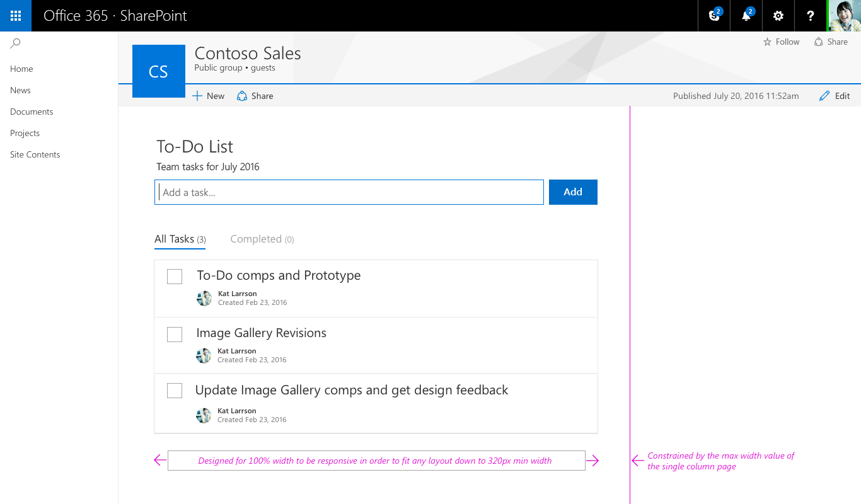Click the blue Add button
The width and height of the screenshot is (861, 504).
pyautogui.click(x=573, y=192)
